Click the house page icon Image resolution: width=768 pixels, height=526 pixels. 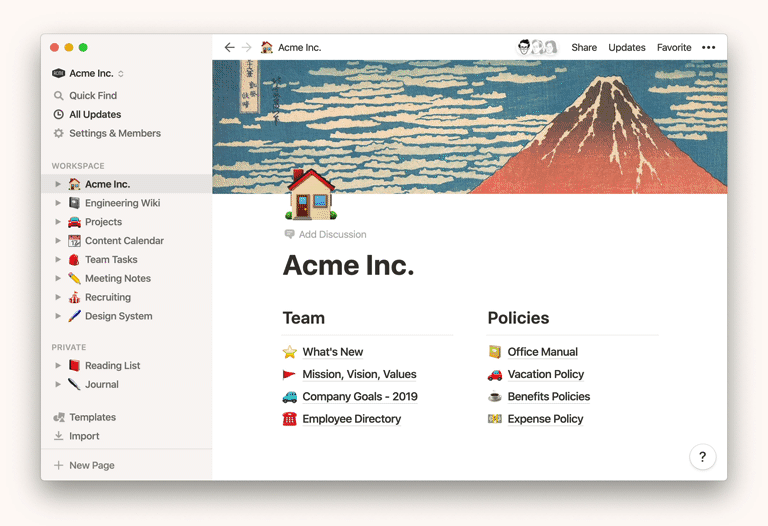click(x=311, y=194)
